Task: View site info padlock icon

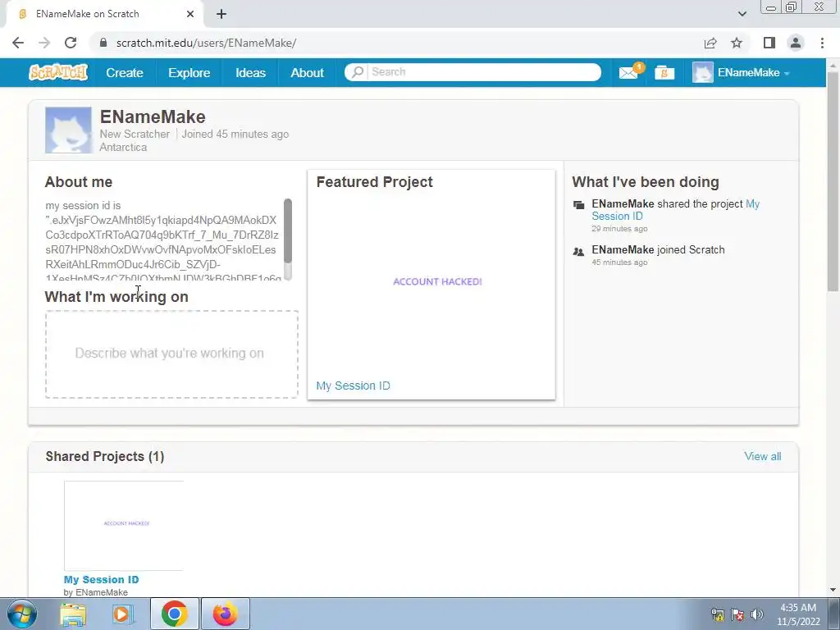Action: tap(103, 43)
